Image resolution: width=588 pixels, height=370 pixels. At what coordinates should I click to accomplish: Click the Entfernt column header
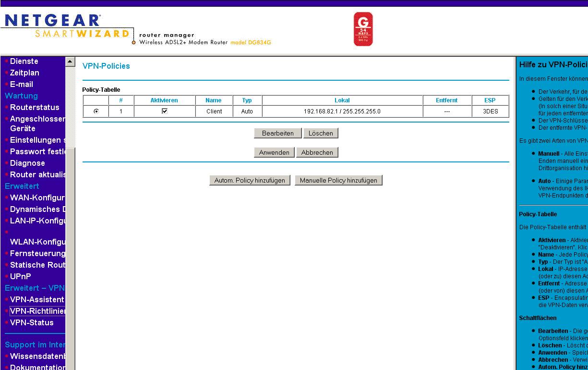(x=447, y=100)
